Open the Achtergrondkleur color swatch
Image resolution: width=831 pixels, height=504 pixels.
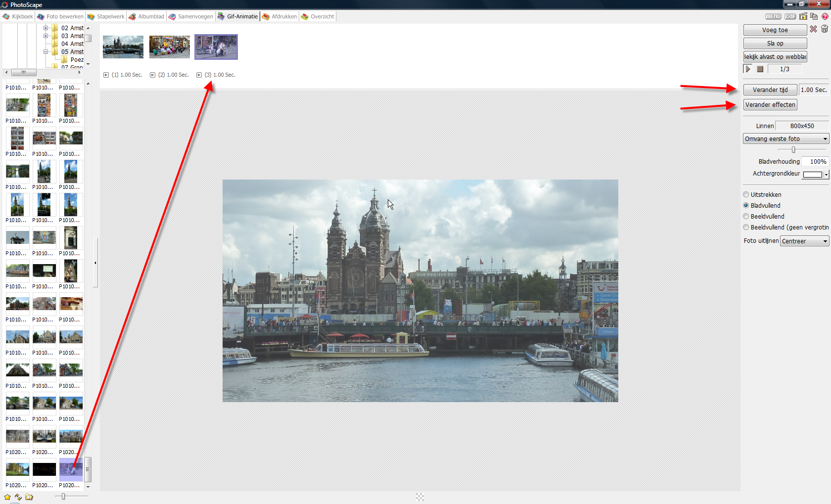point(812,174)
